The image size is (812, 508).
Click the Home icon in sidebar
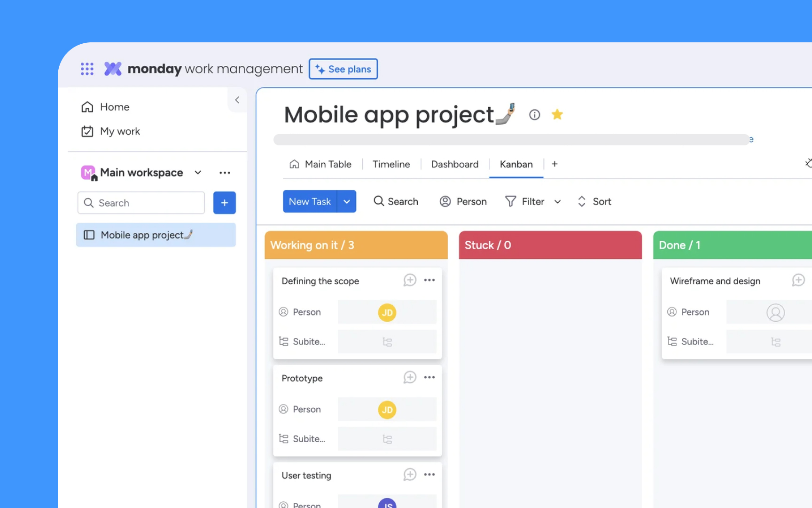pos(87,106)
